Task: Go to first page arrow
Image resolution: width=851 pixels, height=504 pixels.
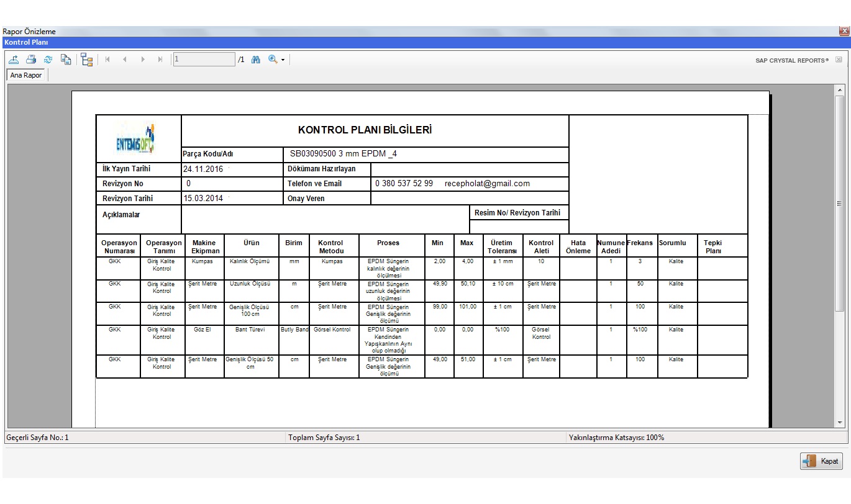Action: 107,60
